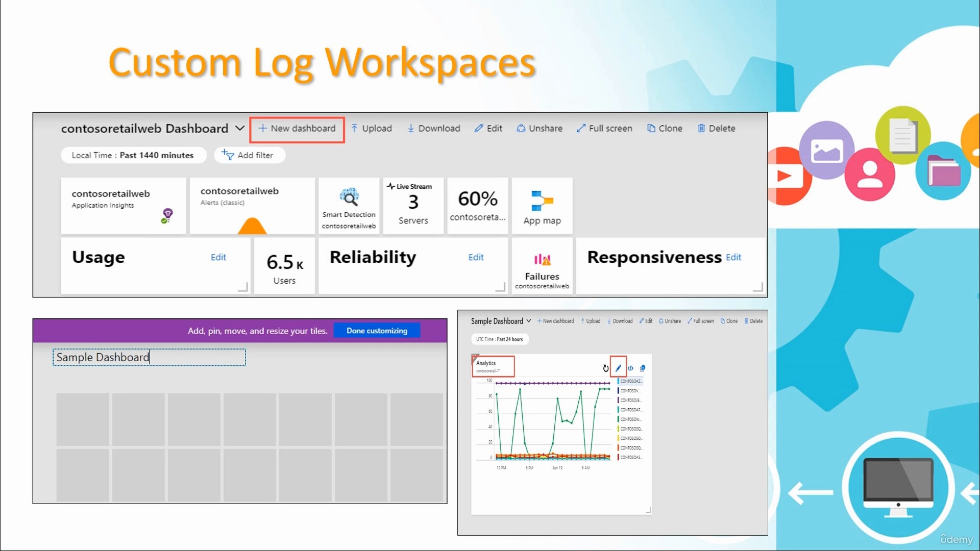The height and width of the screenshot is (551, 980).
Task: Select the CONTOSOAZ... legend entry
Action: (x=630, y=381)
